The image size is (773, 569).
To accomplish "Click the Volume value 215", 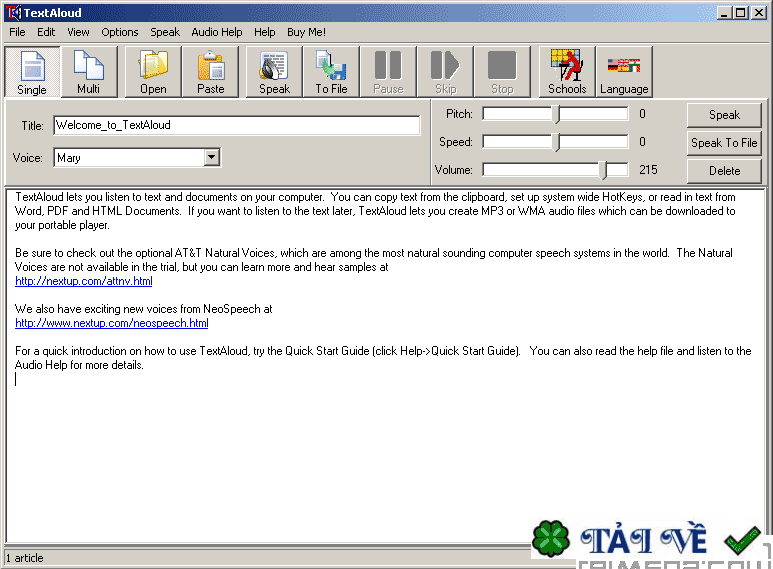I will pyautogui.click(x=648, y=170).
